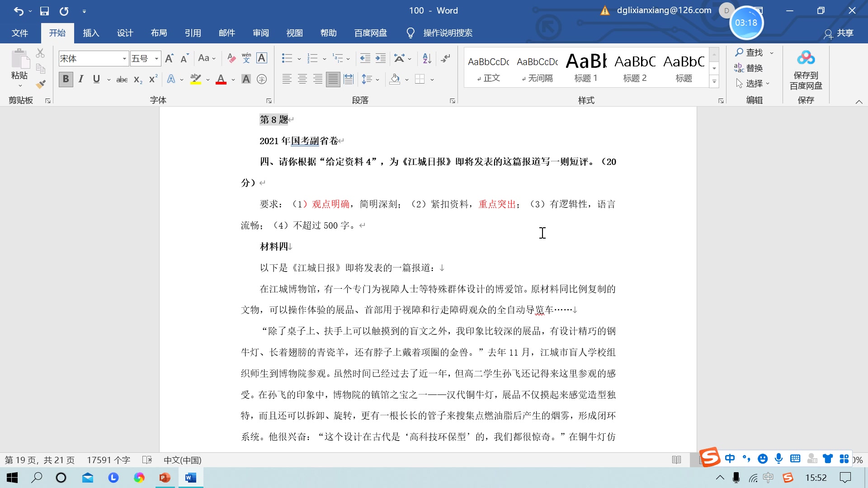Toggle subscript formatting
This screenshot has height=488, width=868.
click(138, 79)
